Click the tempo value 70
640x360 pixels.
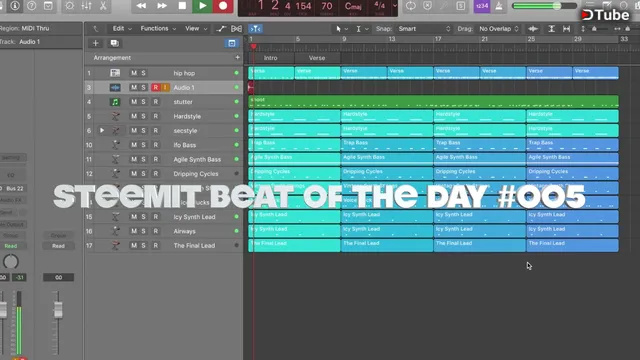[327, 6]
